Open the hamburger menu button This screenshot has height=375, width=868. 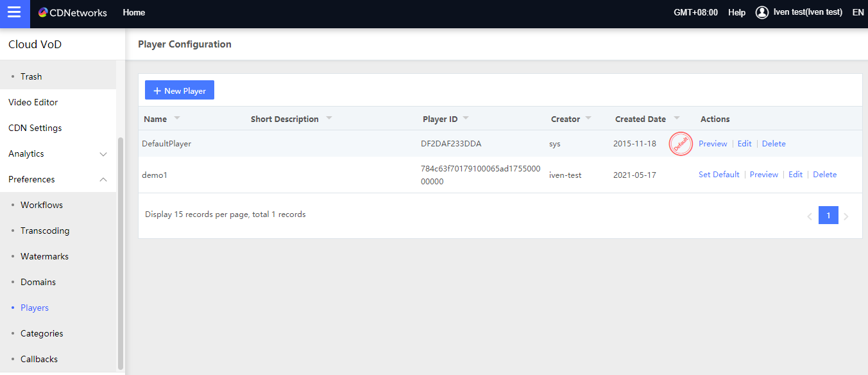click(15, 13)
